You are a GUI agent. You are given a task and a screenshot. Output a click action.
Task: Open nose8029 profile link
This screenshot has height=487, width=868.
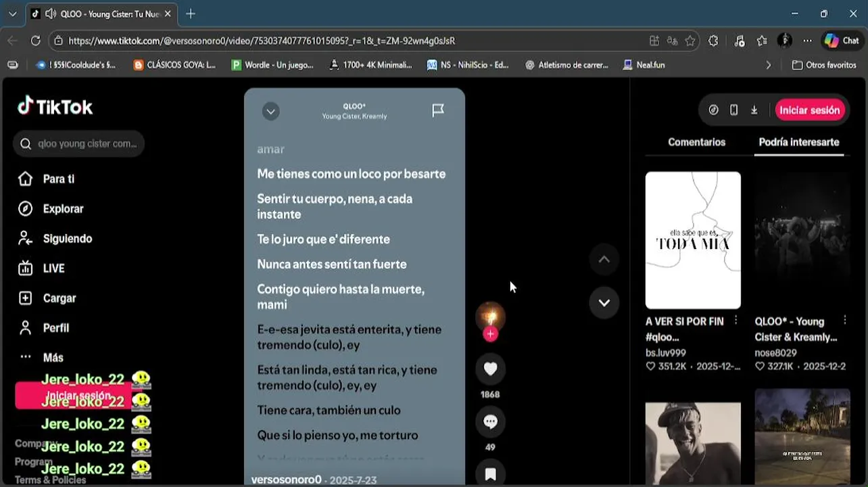(776, 352)
